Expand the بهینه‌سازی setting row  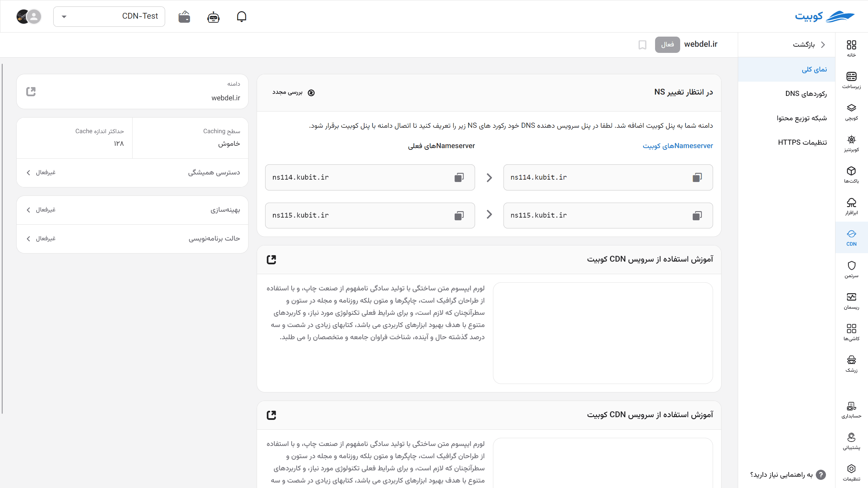[x=132, y=210]
